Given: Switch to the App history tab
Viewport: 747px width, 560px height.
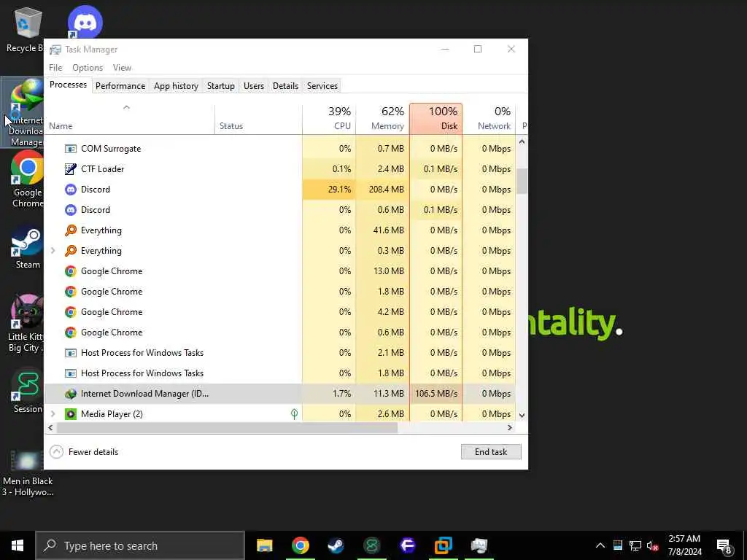Looking at the screenshot, I should 176,86.
